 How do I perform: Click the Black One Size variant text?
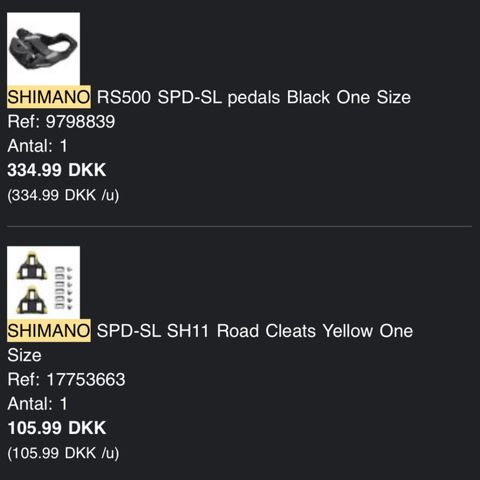click(349, 97)
